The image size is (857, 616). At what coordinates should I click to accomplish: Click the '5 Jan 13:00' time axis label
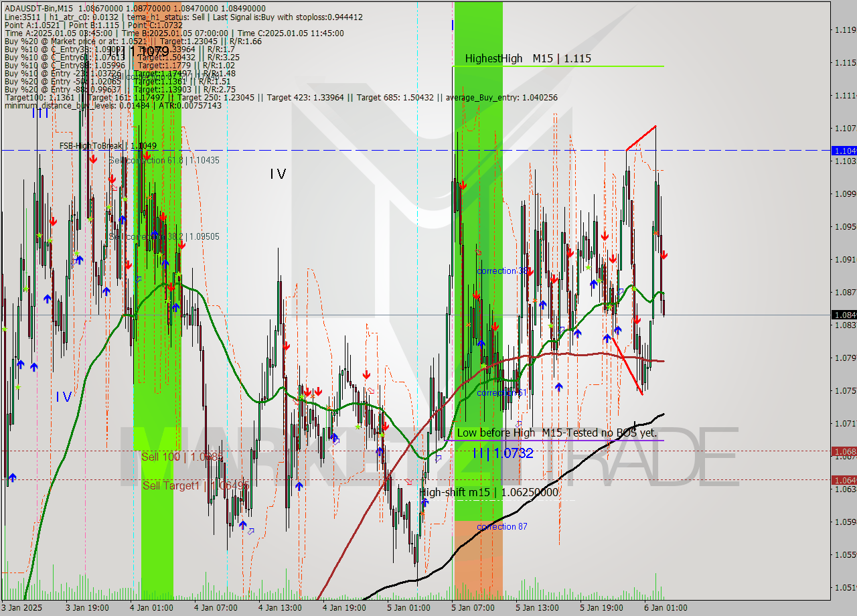tap(537, 608)
